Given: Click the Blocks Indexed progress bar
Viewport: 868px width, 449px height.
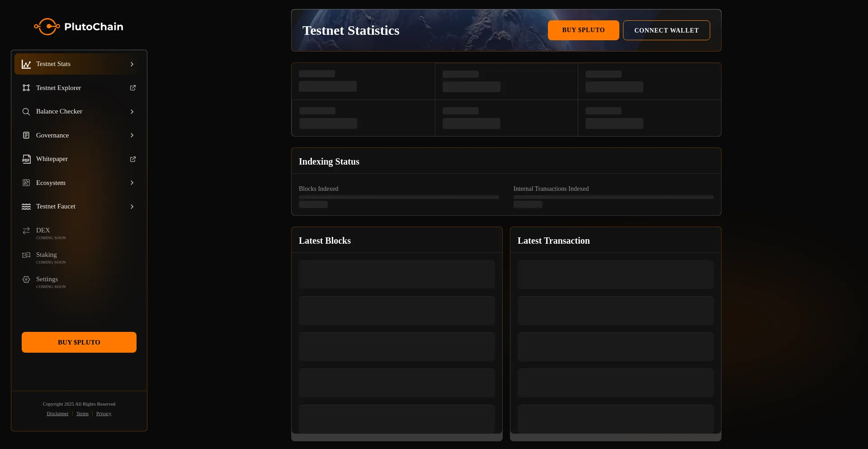Looking at the screenshot, I should (x=399, y=197).
